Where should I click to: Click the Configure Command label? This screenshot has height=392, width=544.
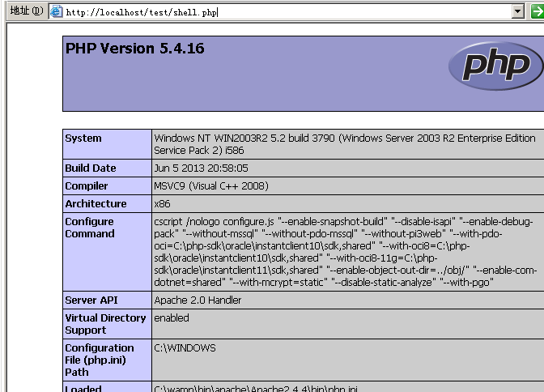point(90,228)
